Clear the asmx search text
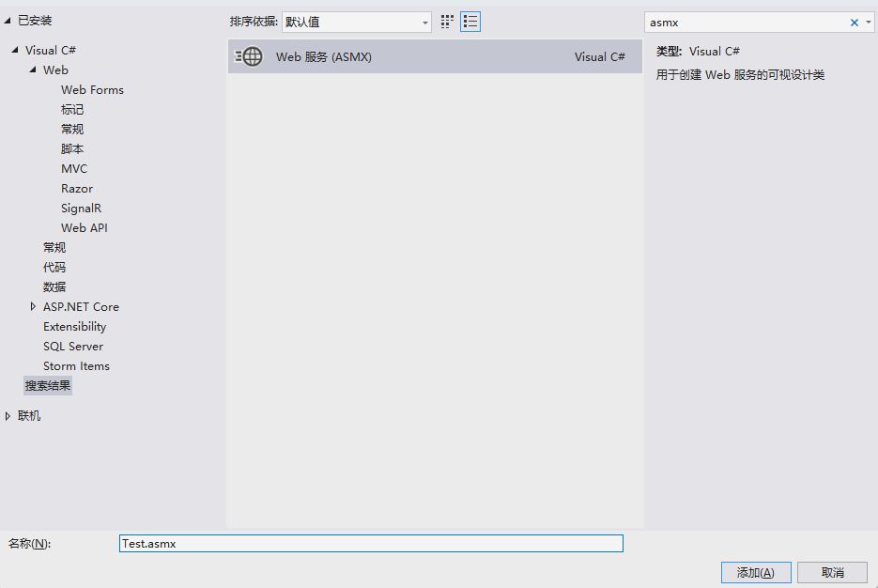This screenshot has width=878, height=588. (x=854, y=23)
